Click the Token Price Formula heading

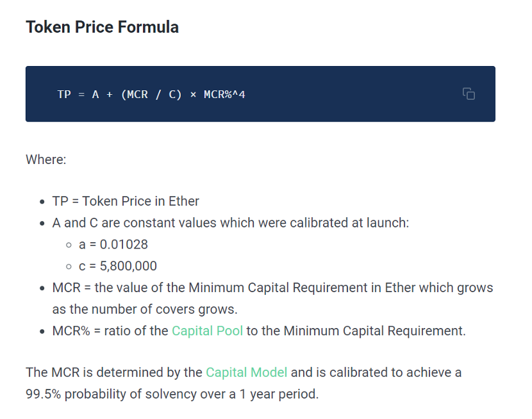(102, 27)
